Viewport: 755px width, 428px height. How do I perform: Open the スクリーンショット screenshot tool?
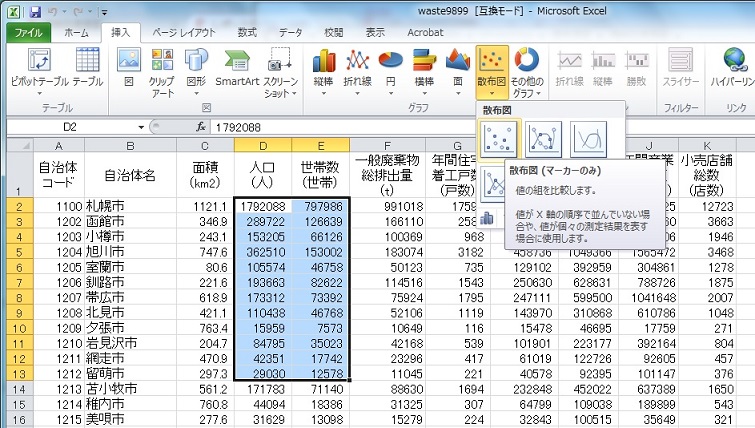tap(280, 72)
